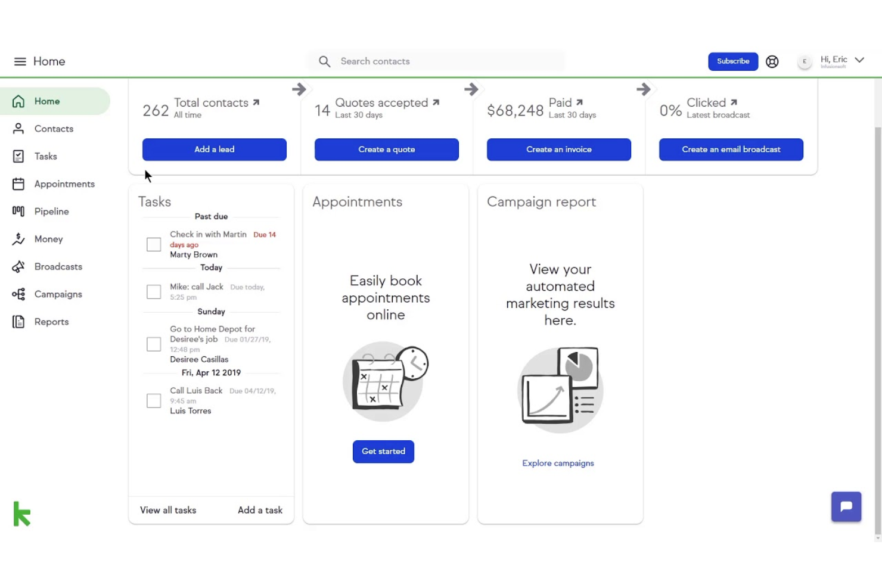Mark the Mike: call Jack task complete
Screen dimensions: 882x588
point(154,291)
